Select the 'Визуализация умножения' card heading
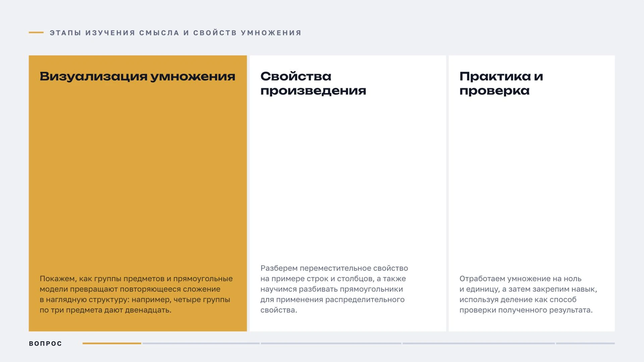 tap(138, 77)
